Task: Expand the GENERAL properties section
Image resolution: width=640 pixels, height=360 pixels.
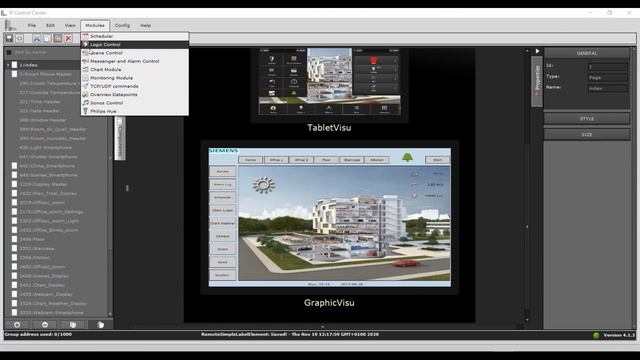Action: click(587, 53)
